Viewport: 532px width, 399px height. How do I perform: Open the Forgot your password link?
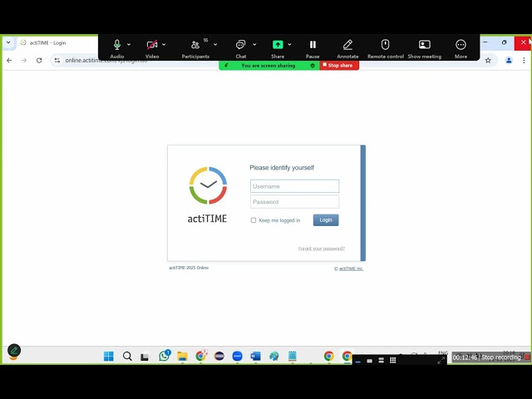point(322,249)
